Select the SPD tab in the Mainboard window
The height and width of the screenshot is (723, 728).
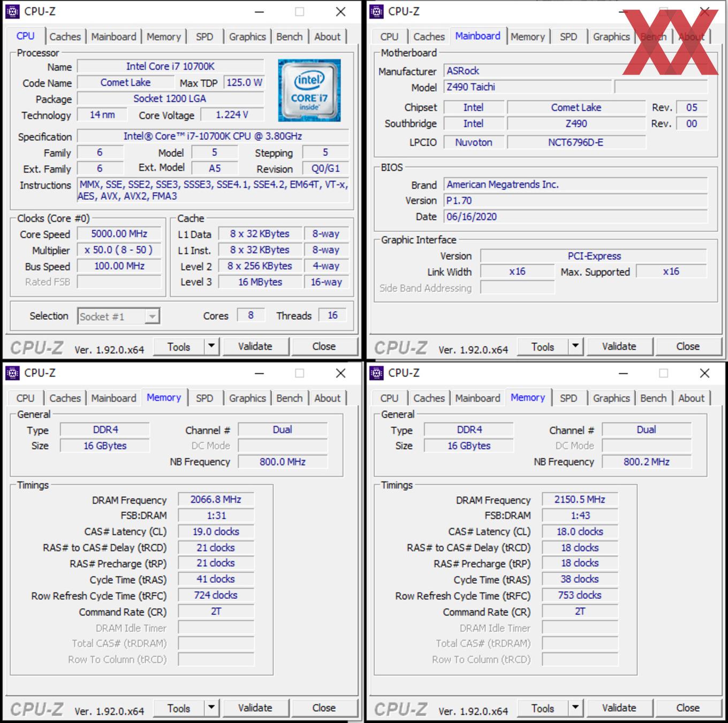[568, 36]
